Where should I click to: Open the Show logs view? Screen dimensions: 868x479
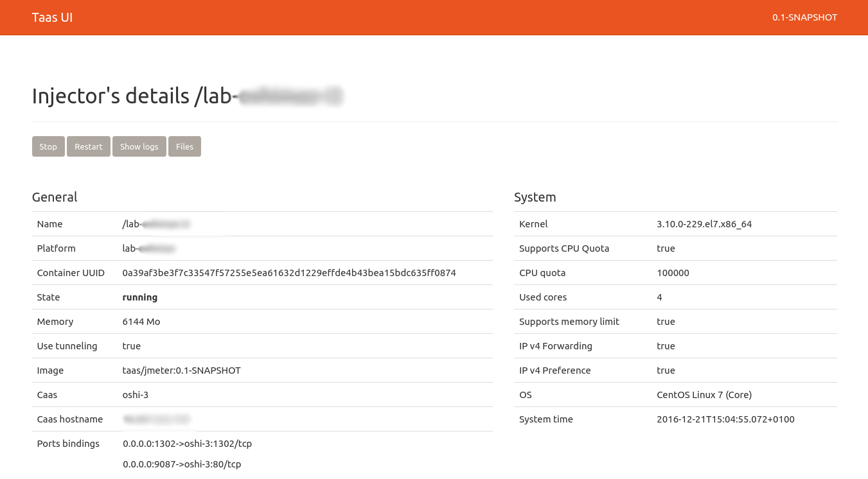tap(139, 146)
